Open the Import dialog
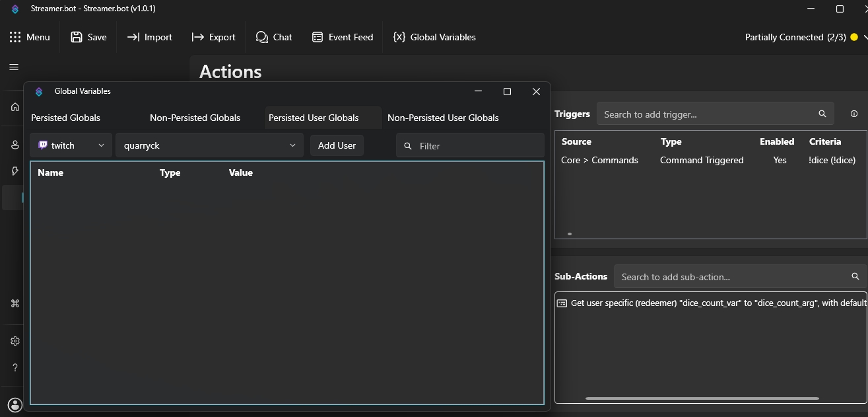 [x=150, y=37]
